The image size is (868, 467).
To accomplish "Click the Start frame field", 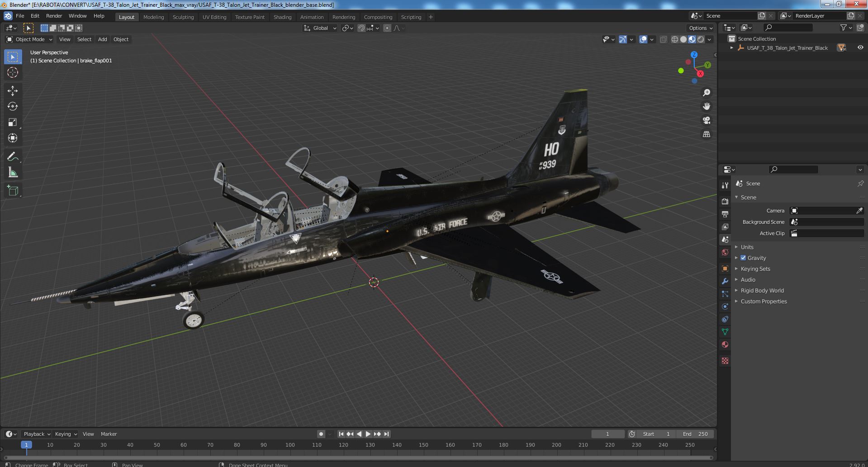I will 656,434.
